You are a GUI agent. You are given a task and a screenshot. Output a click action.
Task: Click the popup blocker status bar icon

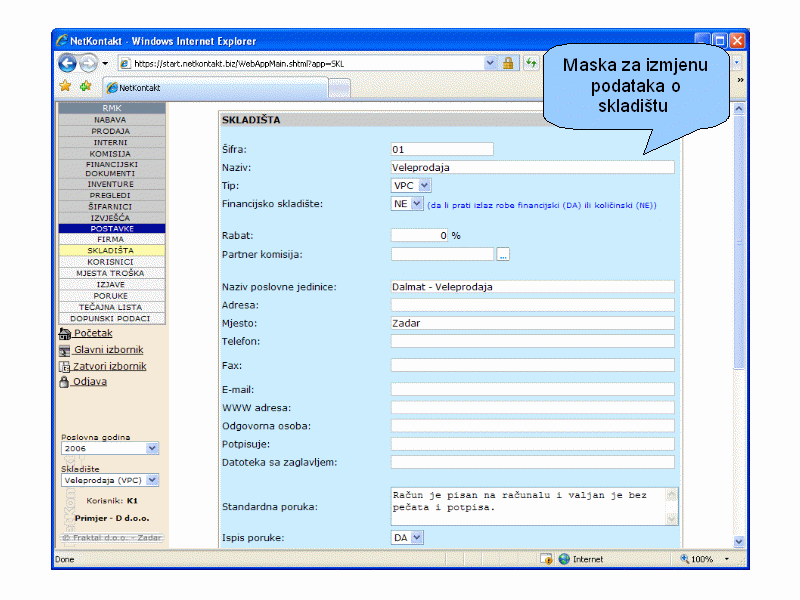[546, 559]
